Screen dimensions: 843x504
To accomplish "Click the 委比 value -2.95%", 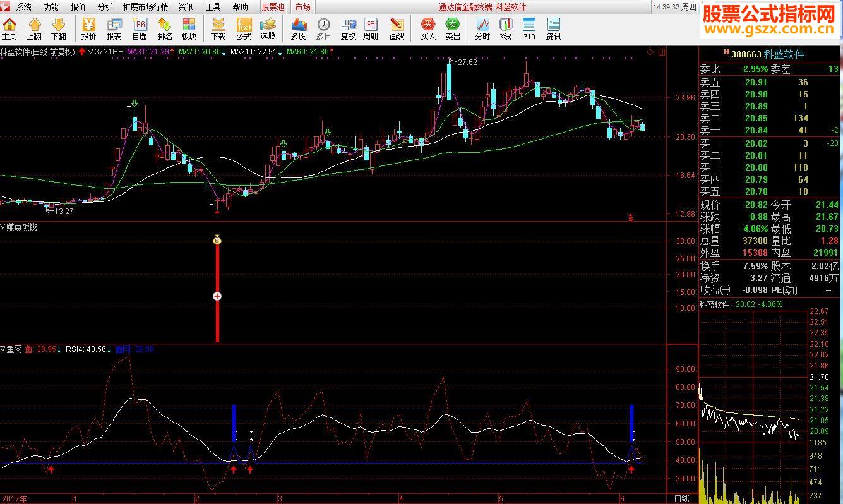I will pos(754,69).
